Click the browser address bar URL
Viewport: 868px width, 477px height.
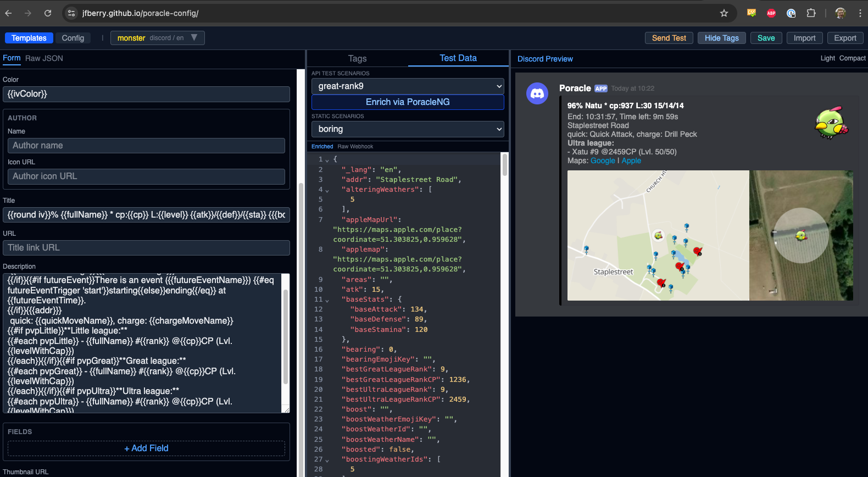pyautogui.click(x=141, y=13)
